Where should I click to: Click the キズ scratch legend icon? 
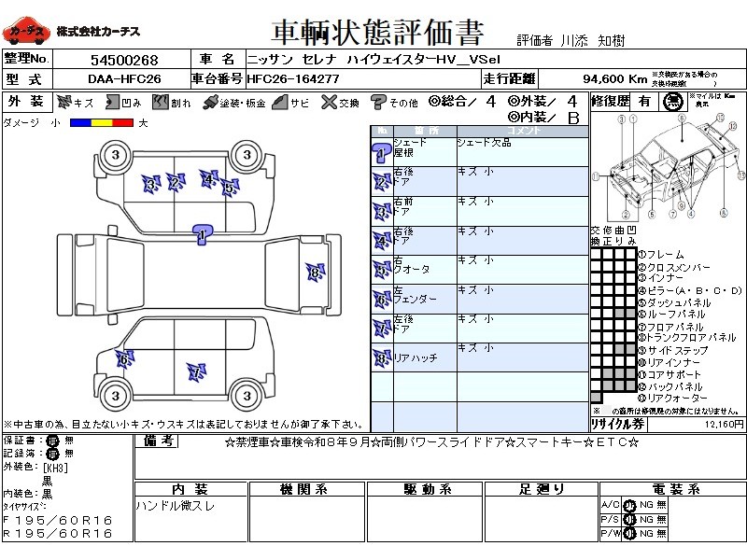(63, 102)
